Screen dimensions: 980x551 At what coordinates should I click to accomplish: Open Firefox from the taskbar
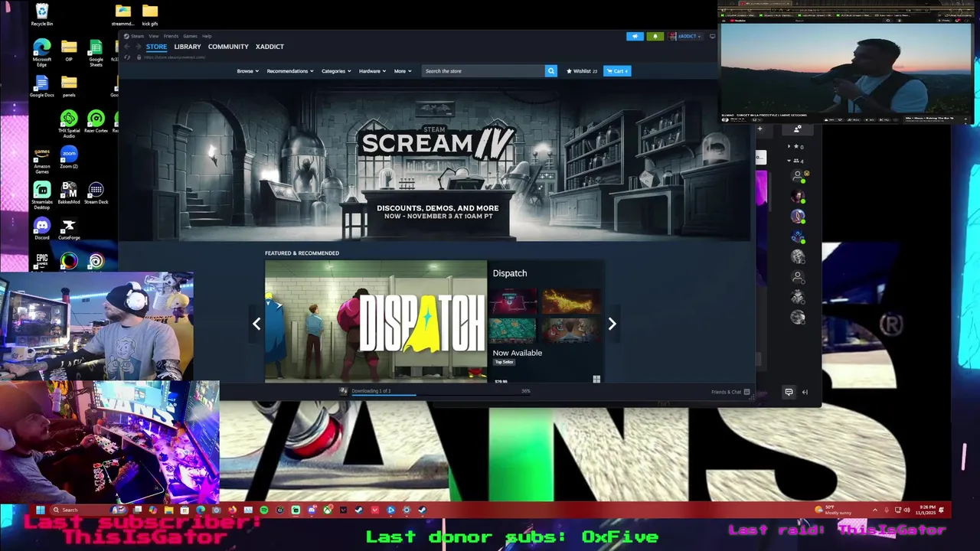click(232, 510)
